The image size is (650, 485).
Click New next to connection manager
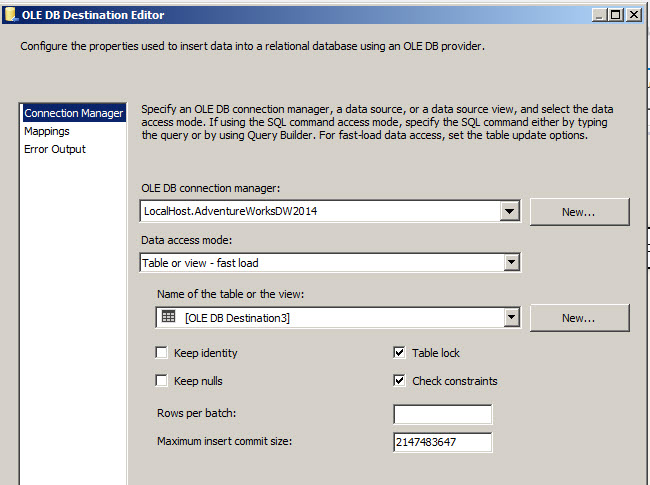point(580,212)
